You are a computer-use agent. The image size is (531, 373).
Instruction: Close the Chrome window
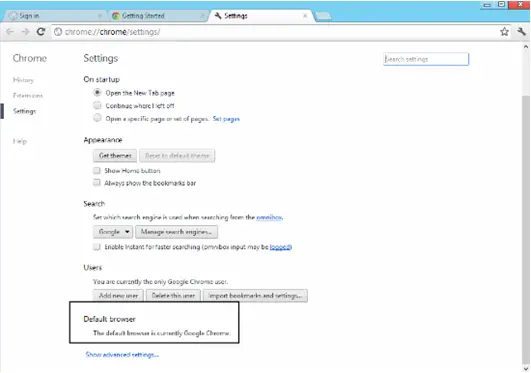coord(520,5)
